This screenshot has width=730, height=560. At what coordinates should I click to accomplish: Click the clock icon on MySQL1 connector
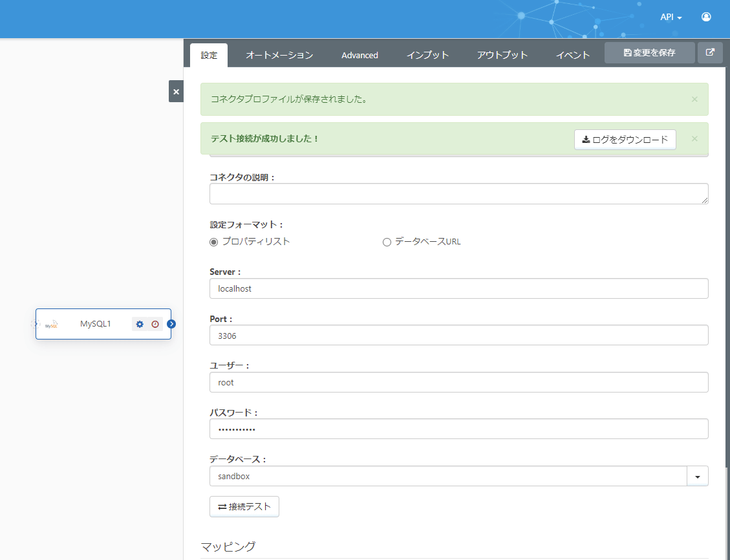click(x=155, y=324)
